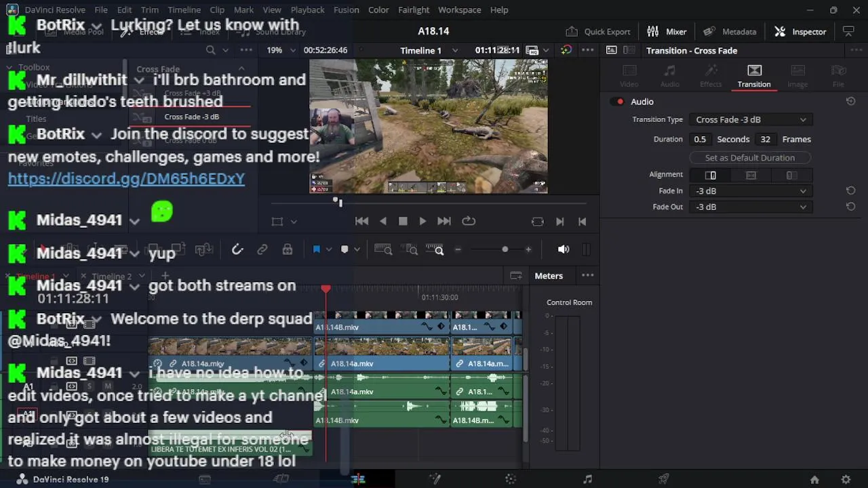Viewport: 868px width, 488px height.
Task: Open the Fusion page icon
Action: 435,479
